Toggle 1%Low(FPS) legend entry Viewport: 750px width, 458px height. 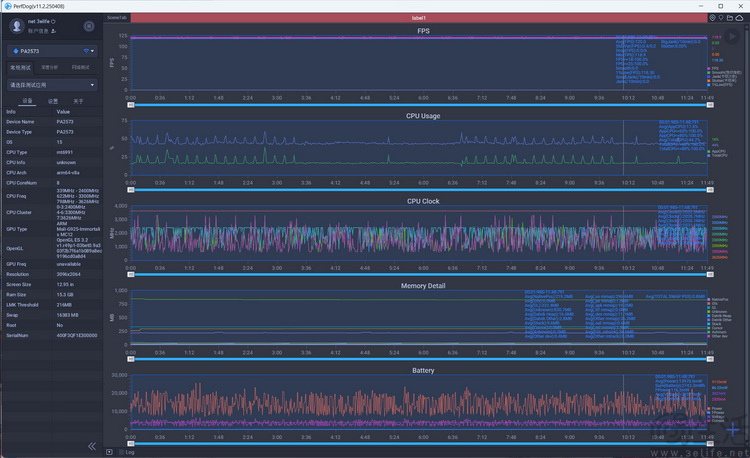(719, 85)
